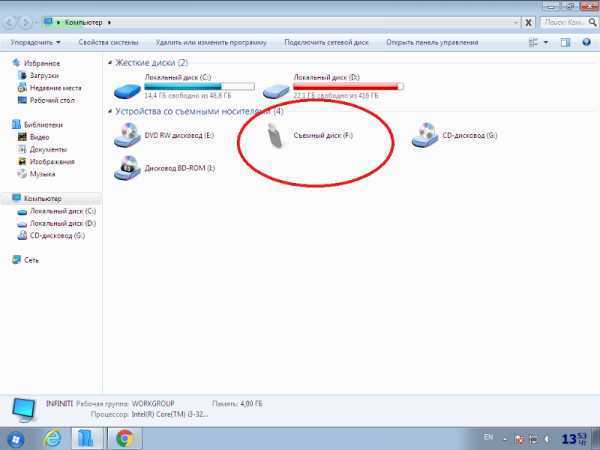Select Local Disk (D:) drive icon
The width and height of the screenshot is (600, 450).
point(276,91)
